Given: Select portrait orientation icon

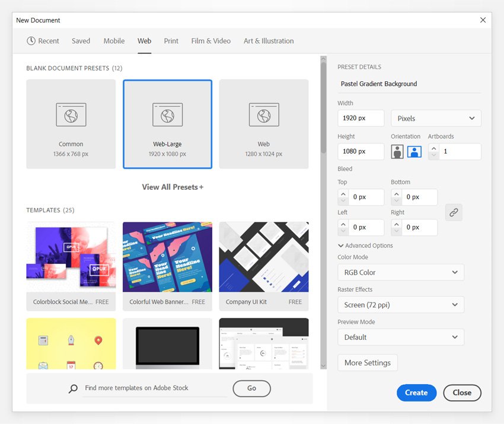Looking at the screenshot, I should (397, 151).
